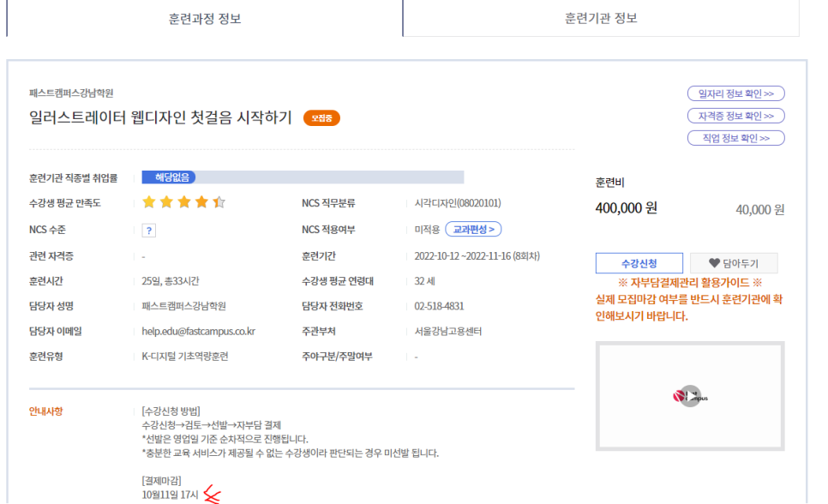Open 자격증 정보 확인 link
The image size is (828, 504).
735,116
